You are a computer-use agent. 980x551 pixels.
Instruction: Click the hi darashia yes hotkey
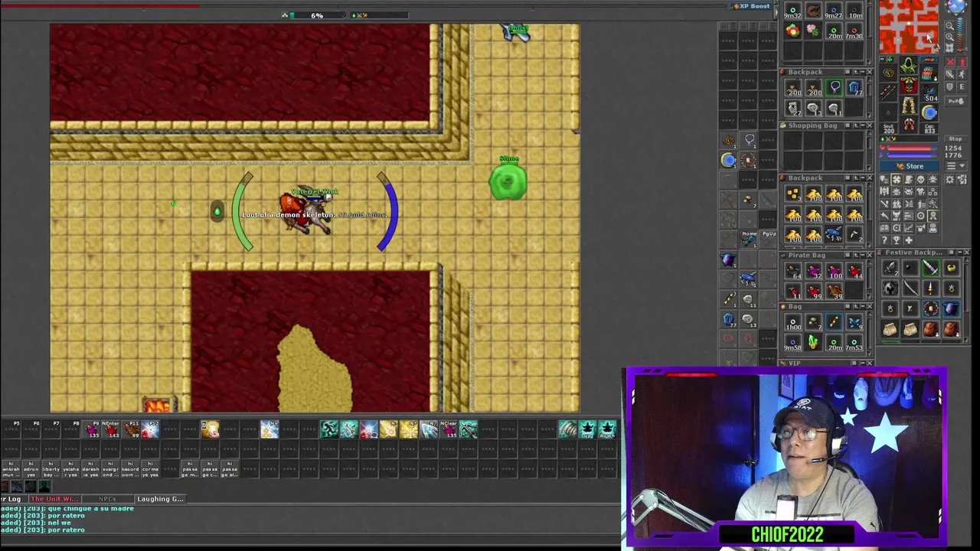[x=90, y=468]
